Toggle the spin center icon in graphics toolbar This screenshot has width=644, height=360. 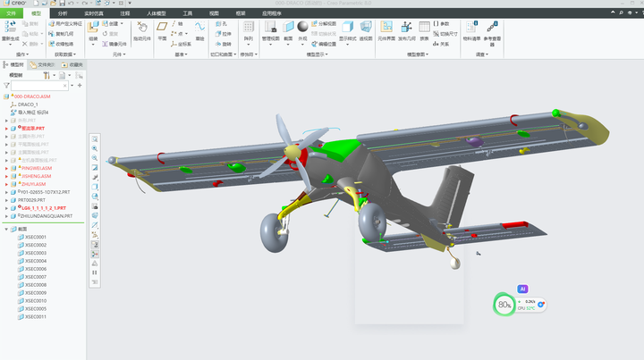pos(95,255)
